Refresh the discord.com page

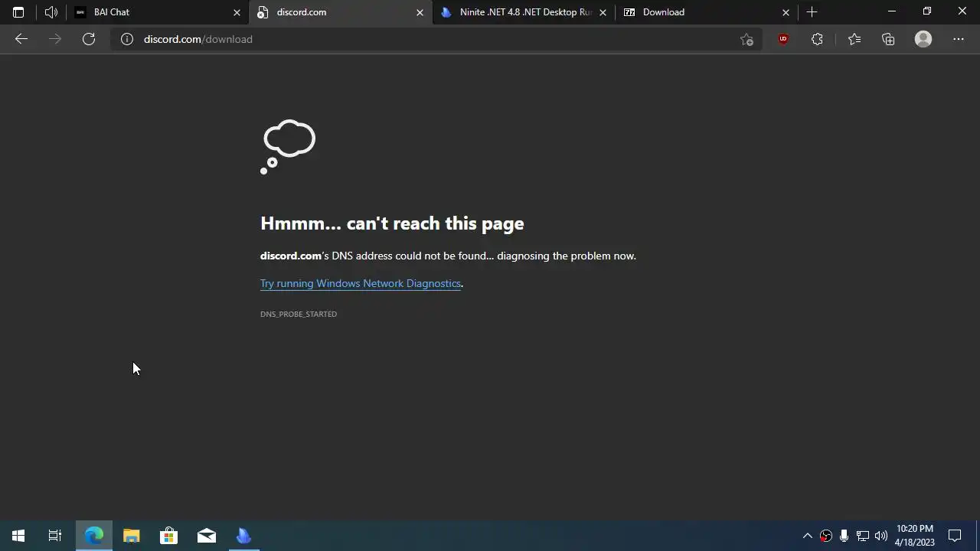(89, 39)
